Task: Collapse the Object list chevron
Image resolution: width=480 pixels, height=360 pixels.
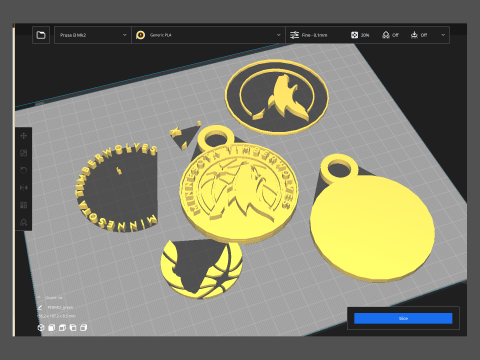Action: 39,297
